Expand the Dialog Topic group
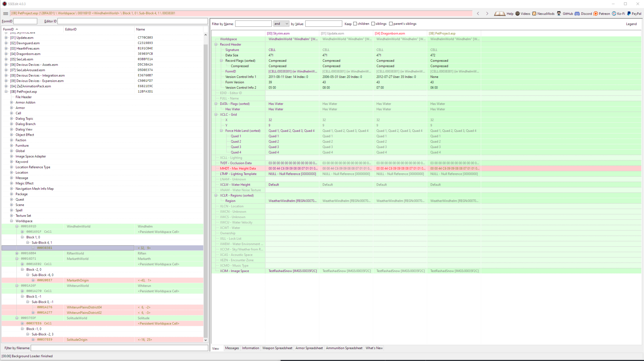This screenshot has height=361, width=644. point(11,118)
